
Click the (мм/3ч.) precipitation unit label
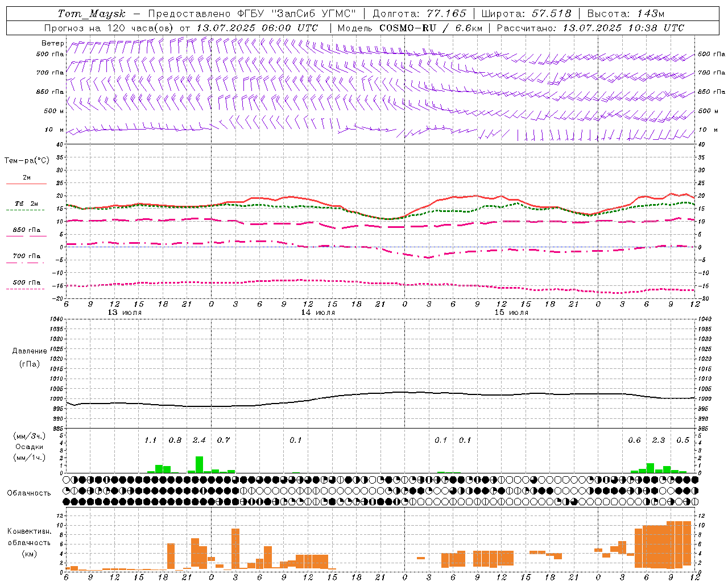30,436
